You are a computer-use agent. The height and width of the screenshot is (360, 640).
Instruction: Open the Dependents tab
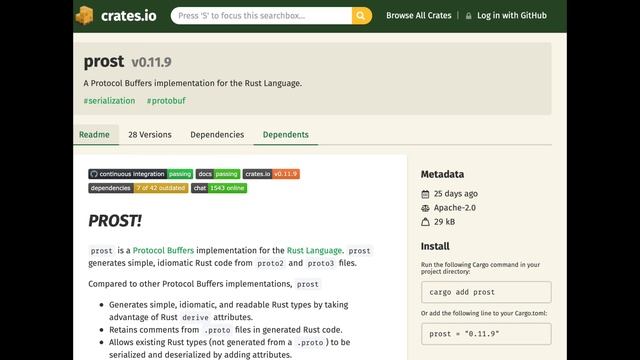pyautogui.click(x=286, y=135)
